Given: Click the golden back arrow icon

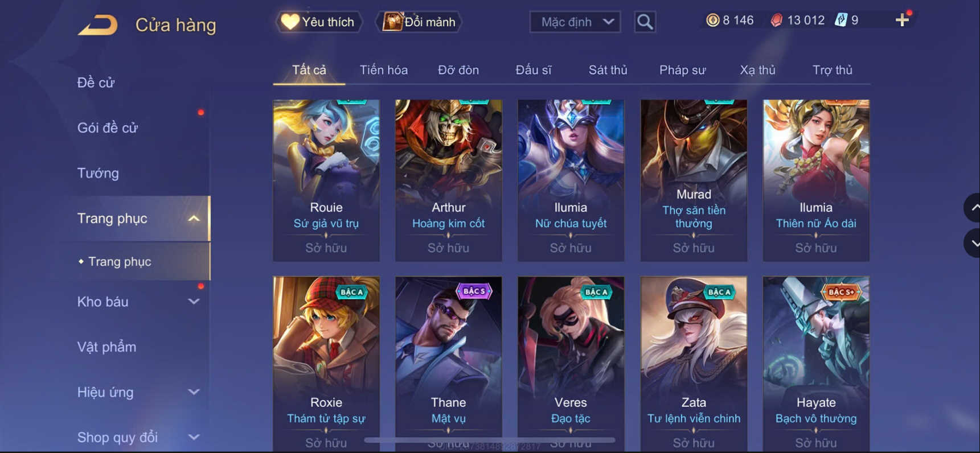Looking at the screenshot, I should point(97,25).
